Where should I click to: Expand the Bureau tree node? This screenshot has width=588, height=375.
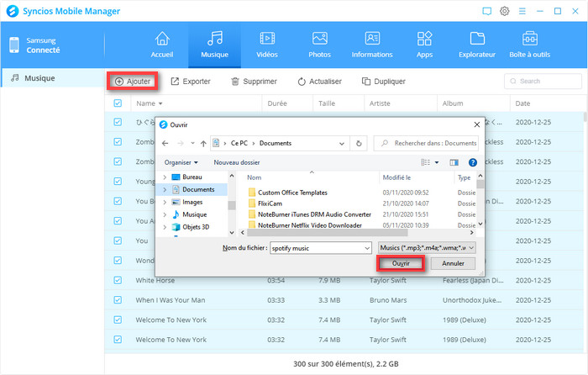(164, 177)
